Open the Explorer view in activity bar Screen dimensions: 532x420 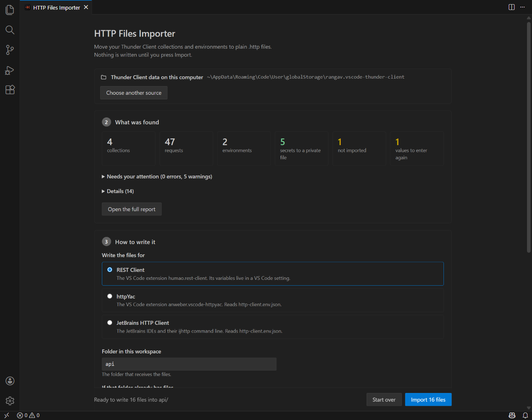[x=10, y=10]
